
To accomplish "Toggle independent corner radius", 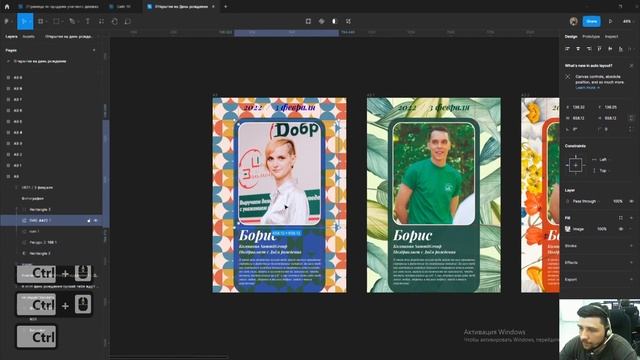I will pos(631,129).
